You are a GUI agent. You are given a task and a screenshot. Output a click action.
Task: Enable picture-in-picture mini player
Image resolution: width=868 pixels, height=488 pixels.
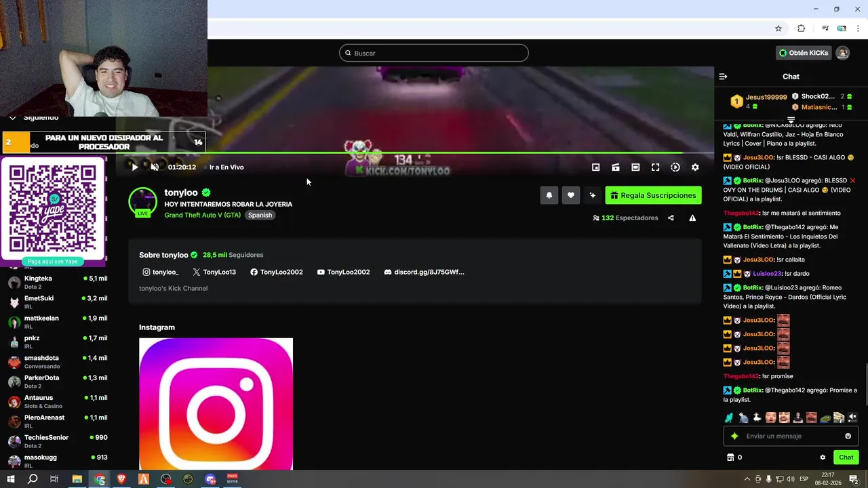point(595,167)
